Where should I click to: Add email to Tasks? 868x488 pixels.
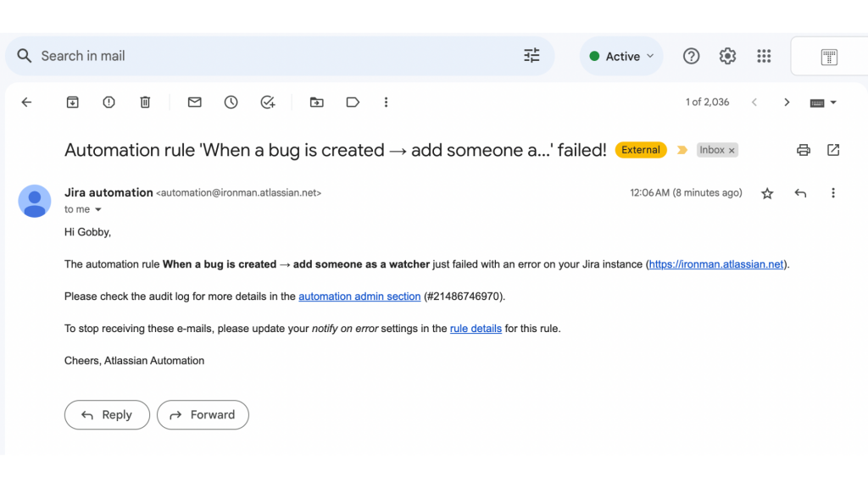coord(268,103)
